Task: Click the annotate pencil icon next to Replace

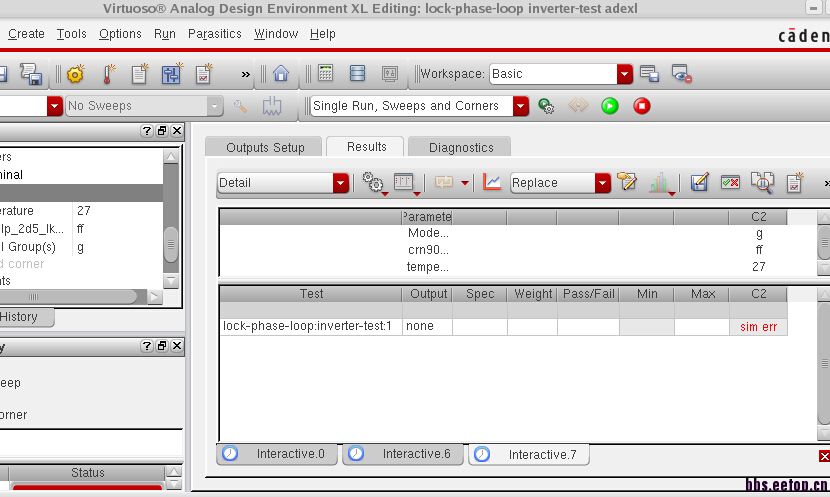Action: 627,182
